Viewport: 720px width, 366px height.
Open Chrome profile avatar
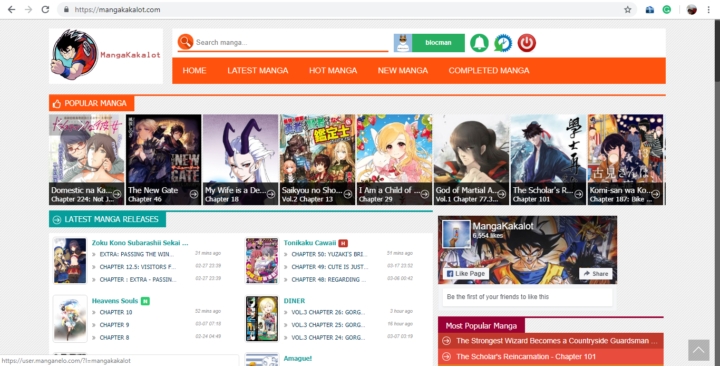692,9
